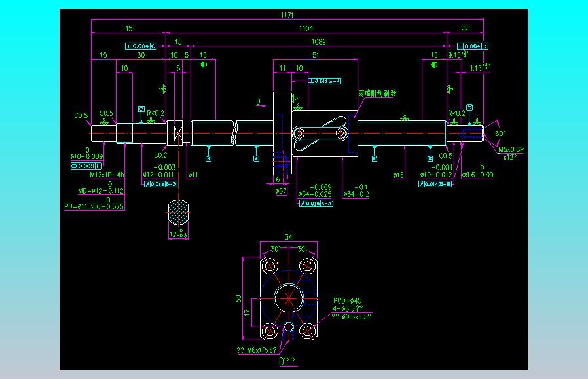The height and width of the screenshot is (379, 588).
Task: Select the 1089 dimension text
Action: [x=319, y=42]
